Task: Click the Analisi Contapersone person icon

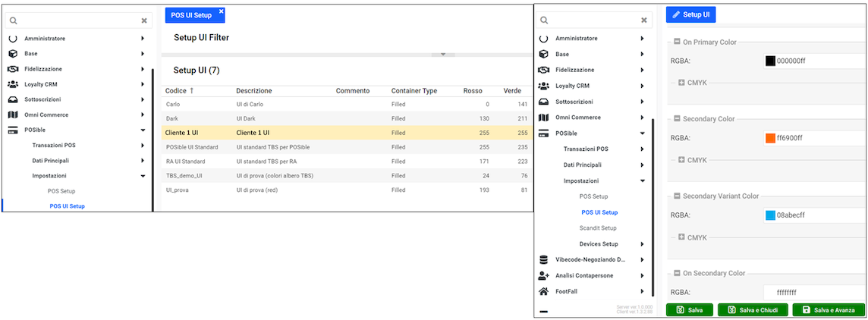Action: click(x=543, y=276)
